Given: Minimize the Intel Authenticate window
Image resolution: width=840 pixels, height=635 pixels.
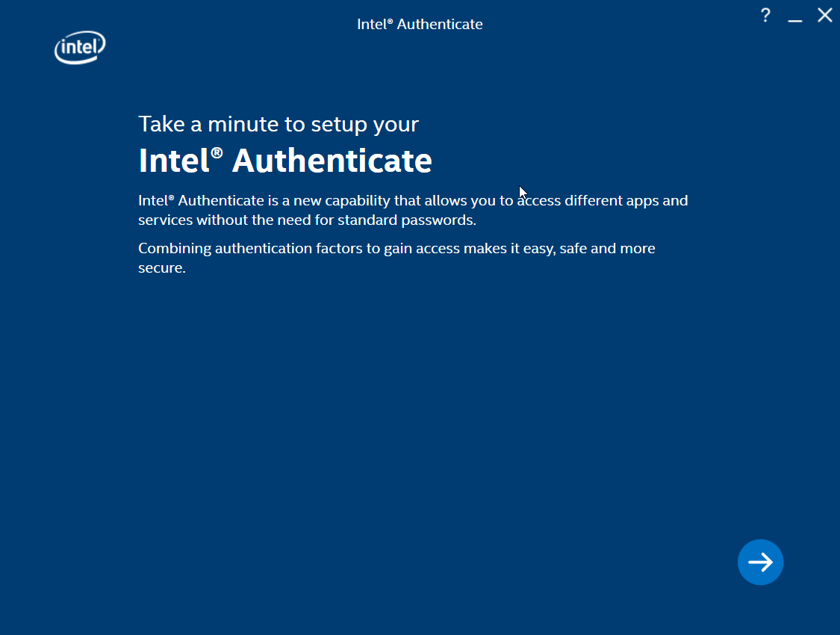Looking at the screenshot, I should [x=795, y=21].
